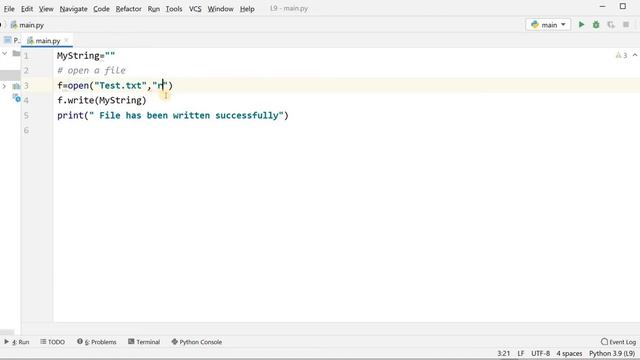Open the View menu
The height and width of the screenshot is (360, 640).
[x=46, y=9]
